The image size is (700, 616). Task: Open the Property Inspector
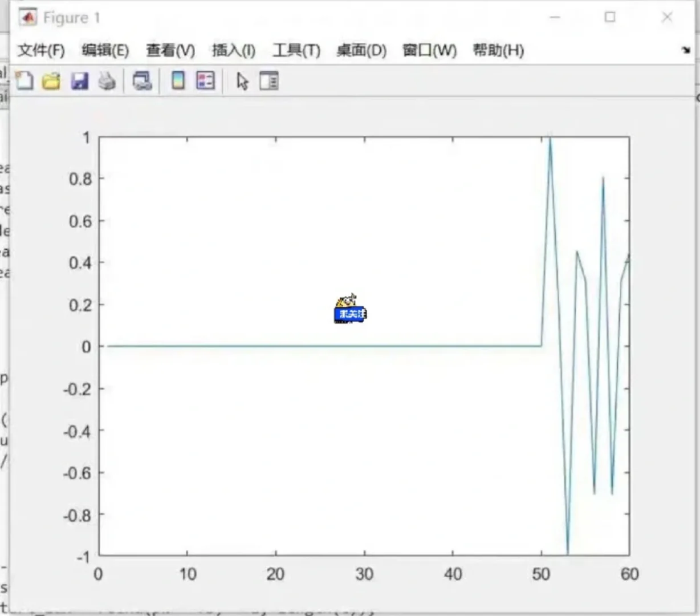pyautogui.click(x=268, y=81)
